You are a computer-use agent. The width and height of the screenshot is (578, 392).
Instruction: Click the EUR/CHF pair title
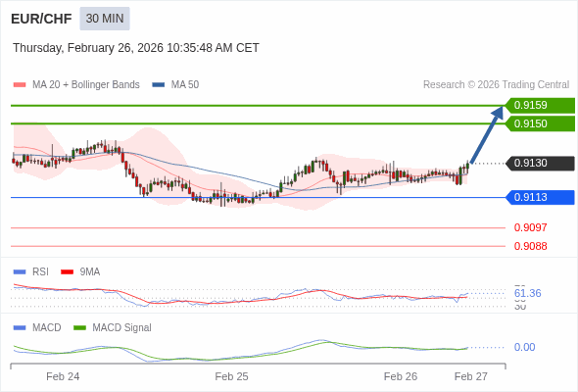pos(41,19)
